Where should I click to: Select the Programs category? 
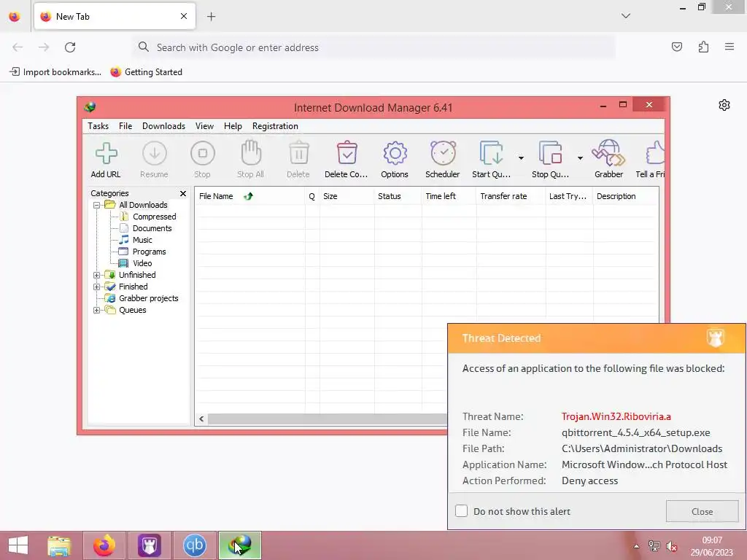pos(149,252)
